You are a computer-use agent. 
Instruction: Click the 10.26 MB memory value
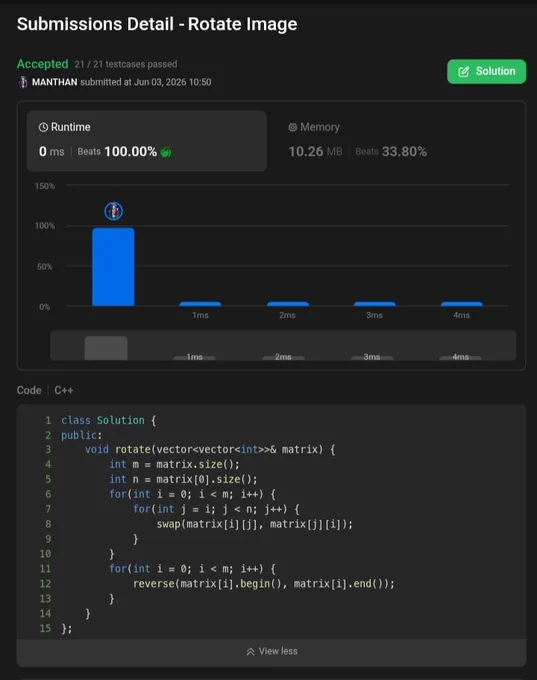[315, 151]
